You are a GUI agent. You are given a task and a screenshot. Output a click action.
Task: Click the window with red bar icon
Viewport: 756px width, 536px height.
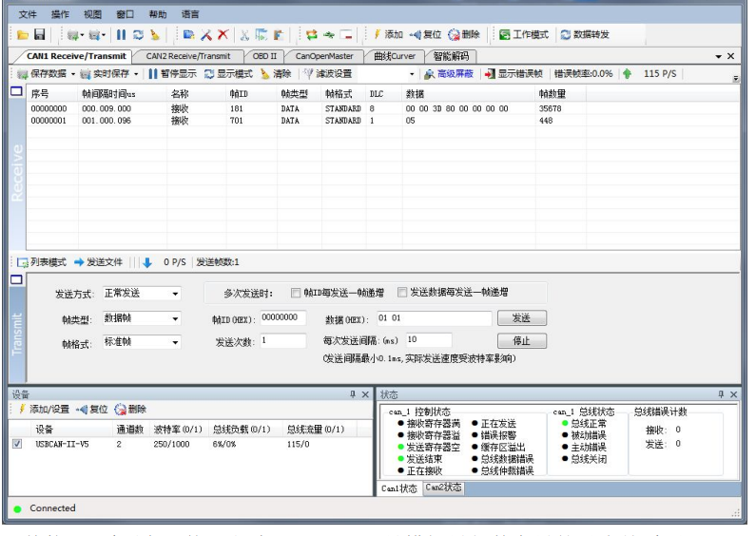tap(346, 35)
